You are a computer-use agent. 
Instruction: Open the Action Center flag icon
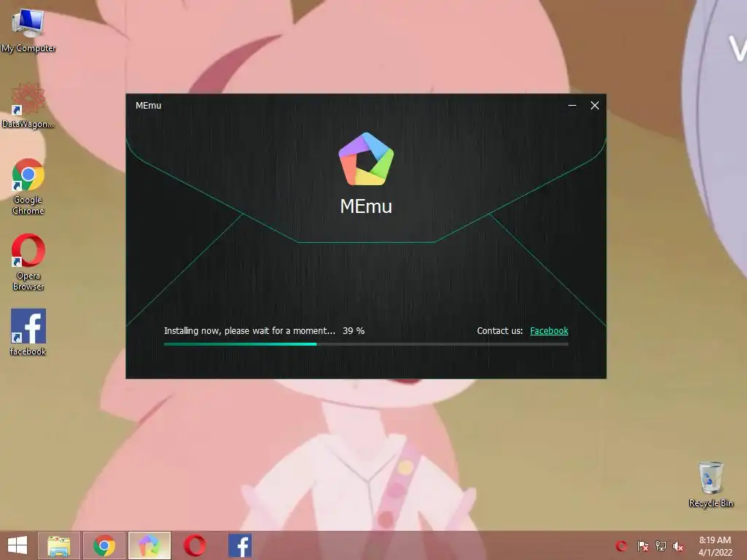click(x=643, y=545)
